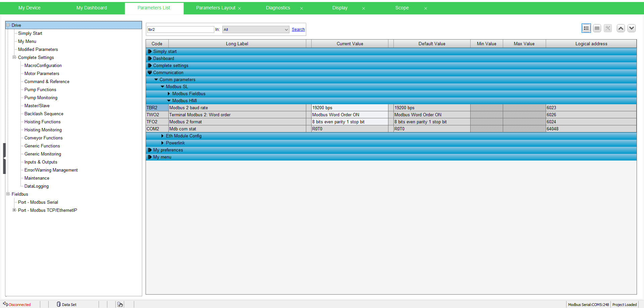Click the Disconnected status plug icon
This screenshot has width=644, height=308.
coord(5,304)
